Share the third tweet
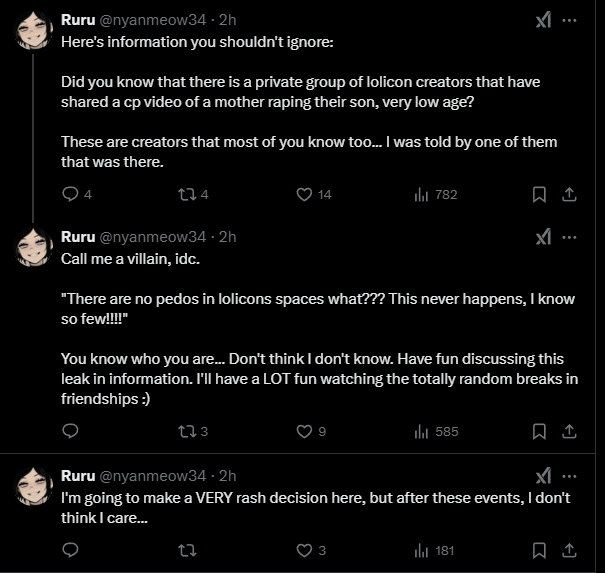Viewport: 605px width, 573px height. click(569, 551)
